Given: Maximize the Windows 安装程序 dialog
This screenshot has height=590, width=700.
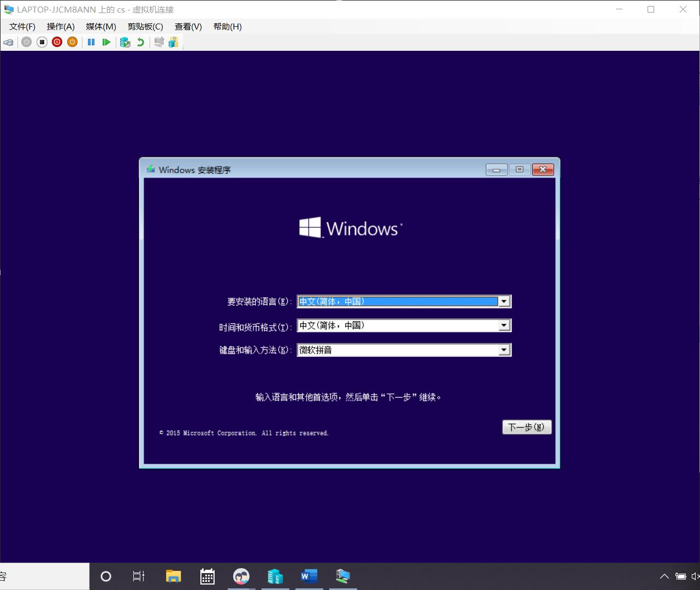Looking at the screenshot, I should tap(519, 170).
